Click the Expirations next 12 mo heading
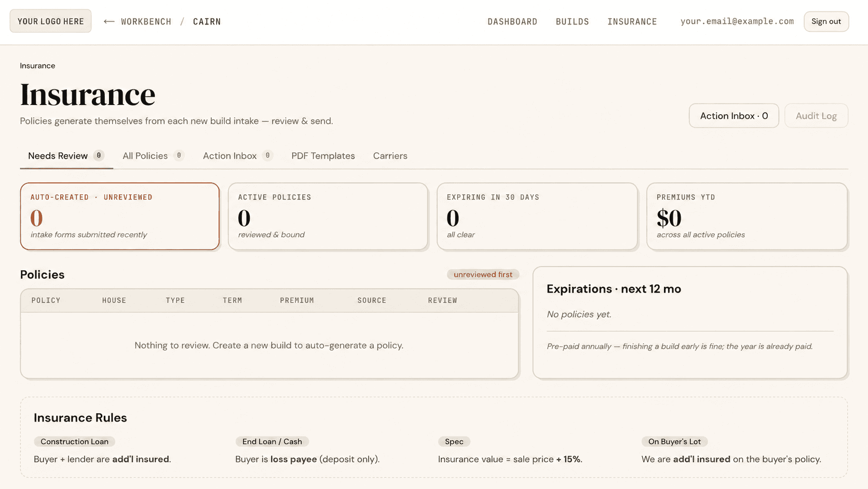Screen dimensions: 868x489 pos(614,289)
